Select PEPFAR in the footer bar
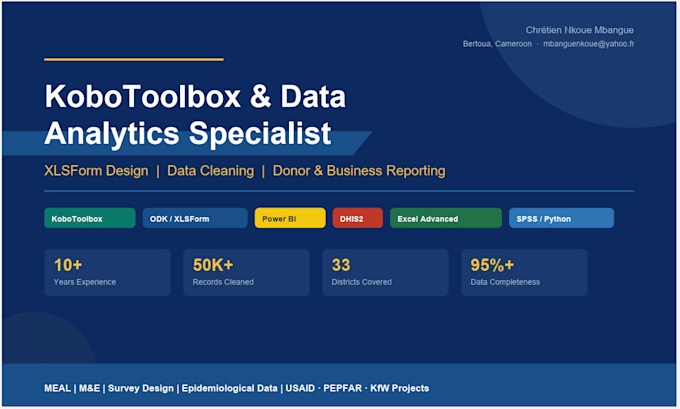Image resolution: width=680 pixels, height=409 pixels. [343, 388]
